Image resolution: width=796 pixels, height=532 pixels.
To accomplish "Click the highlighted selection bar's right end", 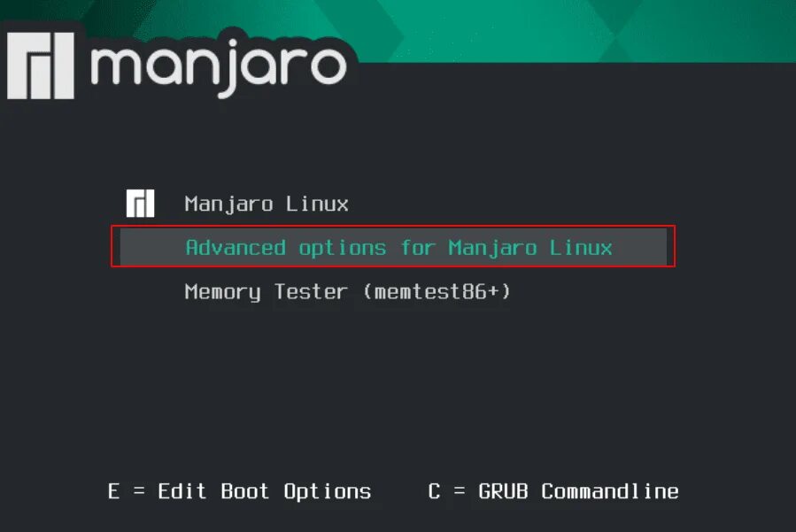I will 655,247.
